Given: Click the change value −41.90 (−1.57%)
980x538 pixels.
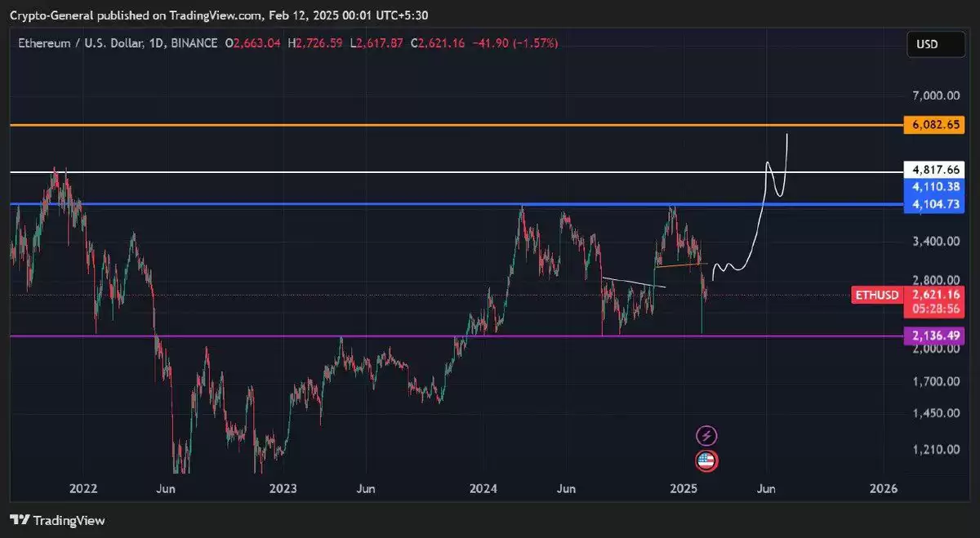Looking at the screenshot, I should click(514, 42).
